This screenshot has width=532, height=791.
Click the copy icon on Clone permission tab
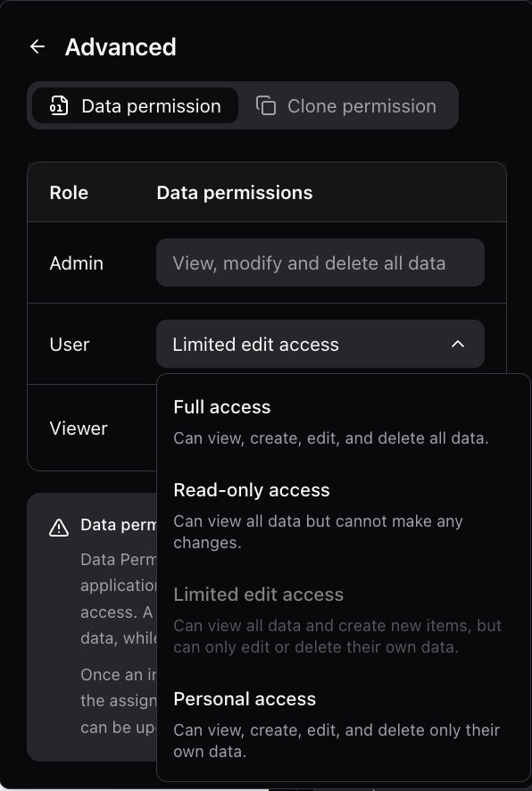[x=266, y=105]
